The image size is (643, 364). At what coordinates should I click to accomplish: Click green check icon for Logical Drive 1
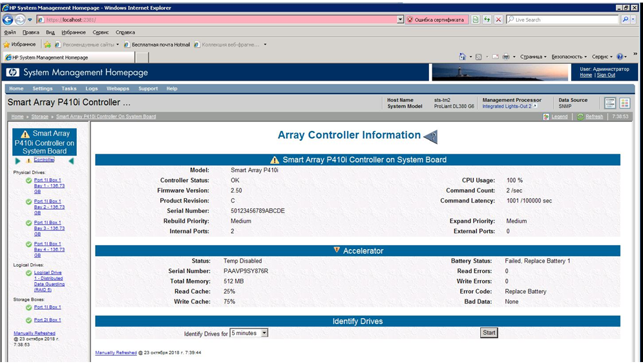[x=28, y=273]
